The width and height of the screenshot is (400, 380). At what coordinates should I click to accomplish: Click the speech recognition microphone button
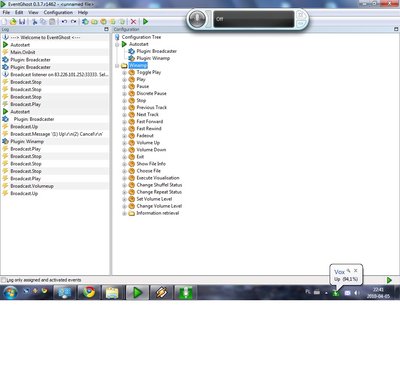[x=197, y=19]
